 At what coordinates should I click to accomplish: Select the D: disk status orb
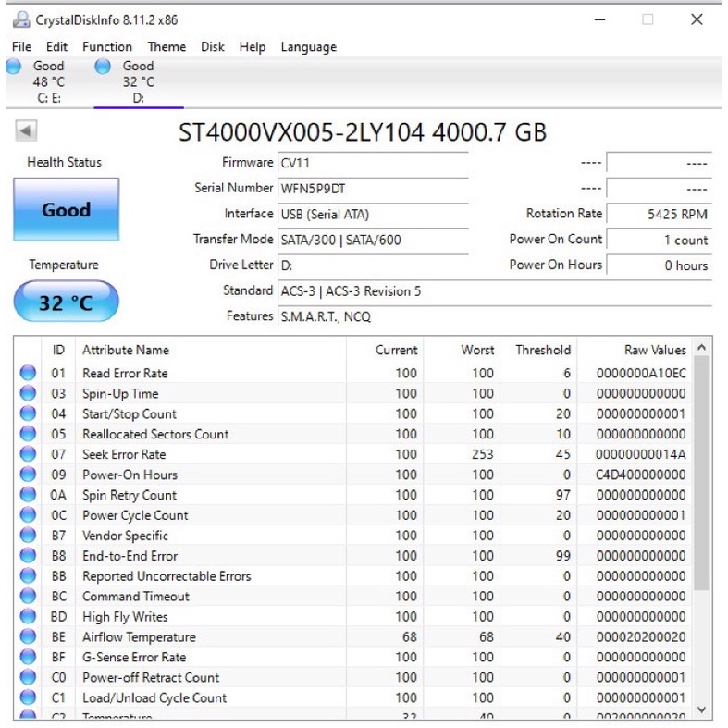point(103,67)
